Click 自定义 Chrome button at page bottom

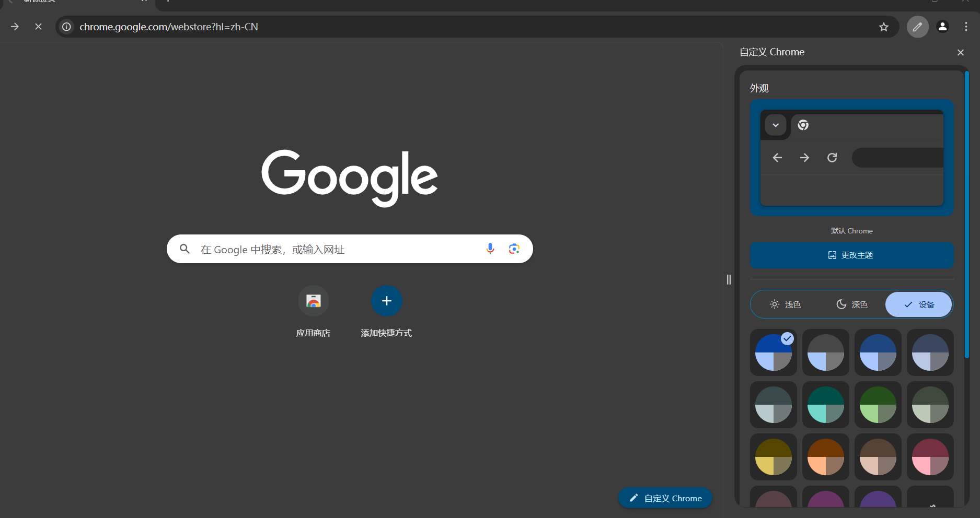(x=665, y=498)
